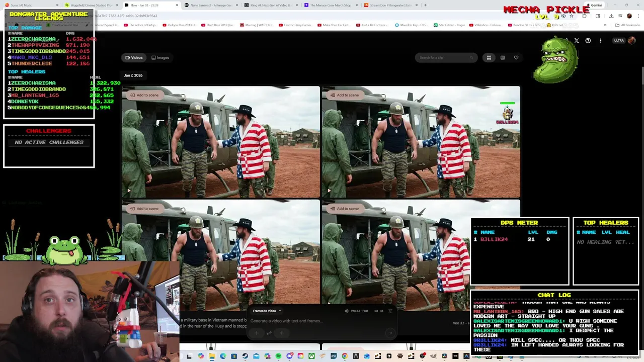Expand the Frames to Video mode dropdown
The width and height of the screenshot is (644, 362).
[267, 311]
